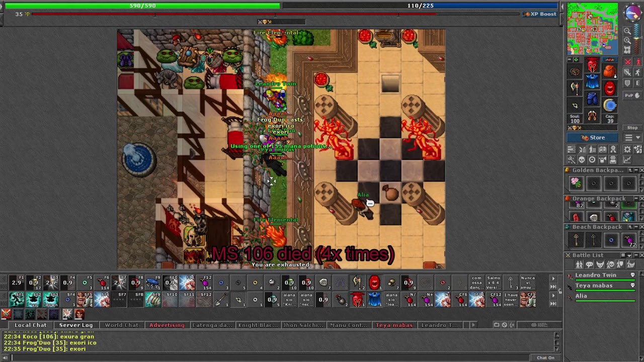Open the Advertising chat tab
Viewport: 644px width, 362px height.
point(167,325)
